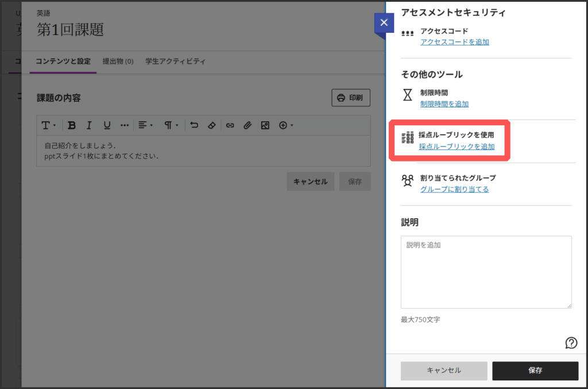Image resolution: width=588 pixels, height=389 pixels.
Task: Click the undo arrow in the editor toolbar
Action: point(194,125)
